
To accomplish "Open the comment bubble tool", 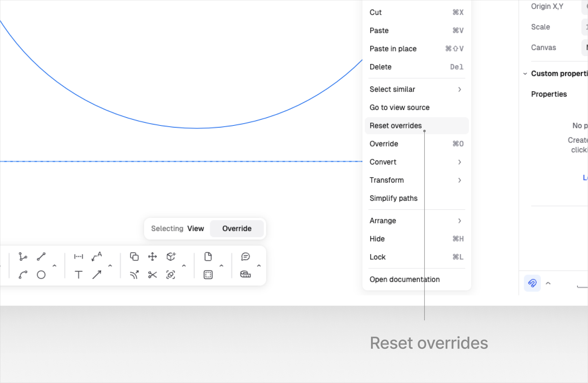I will point(245,257).
